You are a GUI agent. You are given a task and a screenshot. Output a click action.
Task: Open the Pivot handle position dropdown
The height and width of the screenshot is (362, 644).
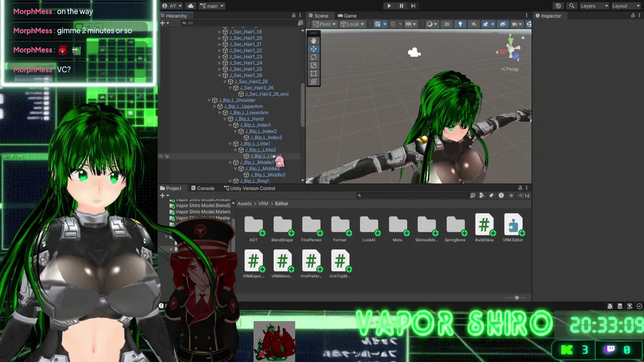pos(324,24)
